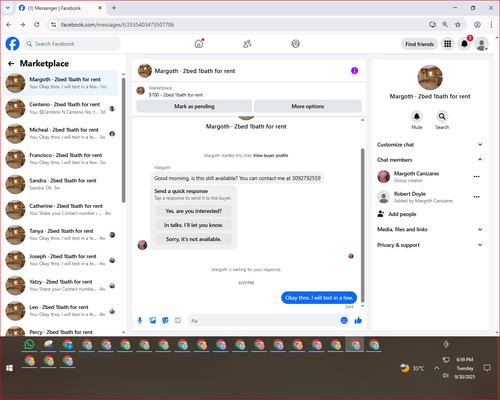Attach a file photo icon
This screenshot has width=500, height=400.
(153, 320)
